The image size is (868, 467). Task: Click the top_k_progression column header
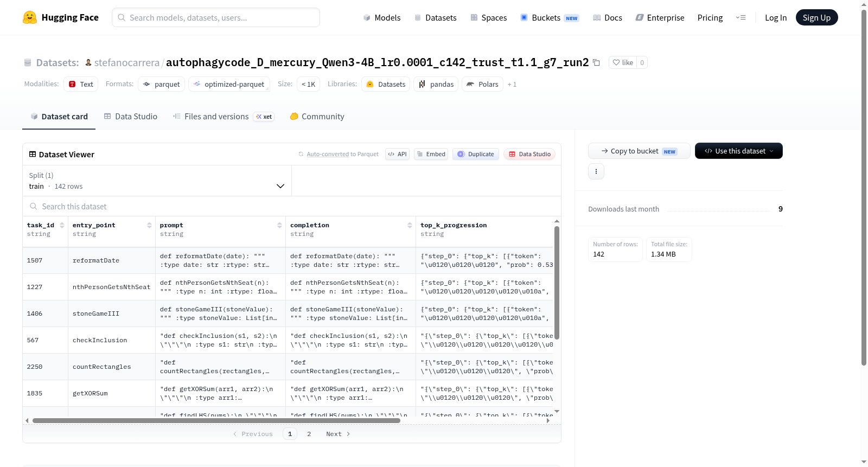pos(454,225)
